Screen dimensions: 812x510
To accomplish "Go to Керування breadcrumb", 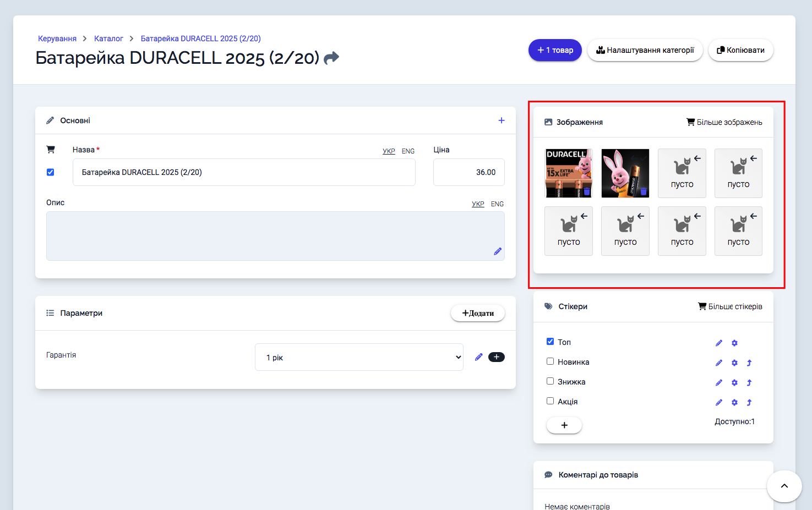I will pyautogui.click(x=57, y=39).
